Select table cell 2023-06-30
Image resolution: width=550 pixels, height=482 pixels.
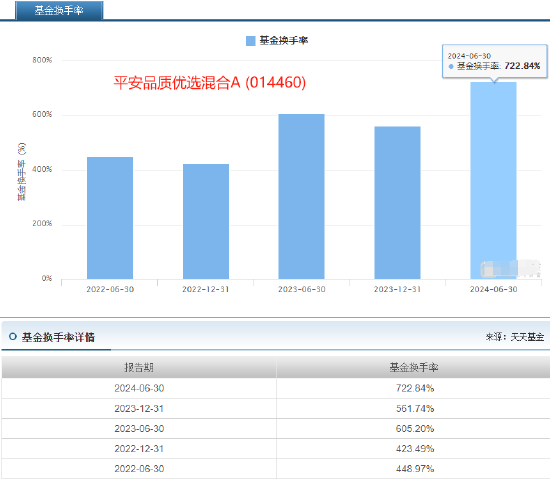139,429
